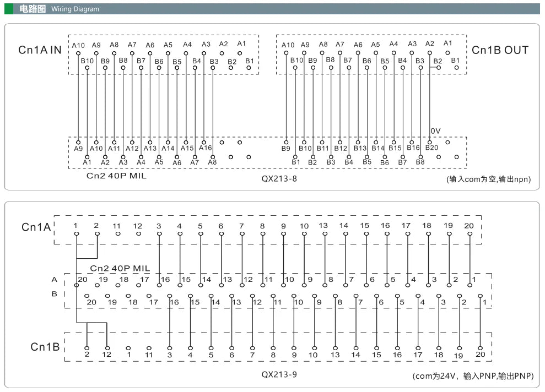Click the B16 pin label in Cn2

tap(413, 148)
